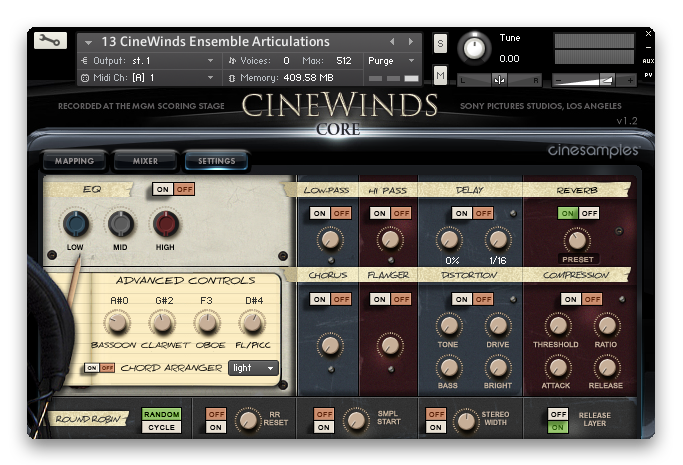Click the Tune knob
Image resolution: width=683 pixels, height=465 pixels.
474,48
